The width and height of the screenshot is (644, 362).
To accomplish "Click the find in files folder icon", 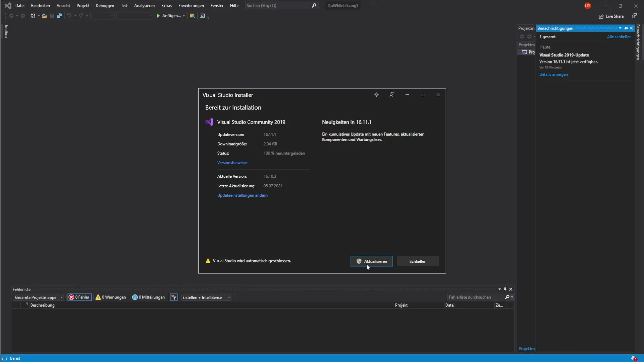I will (x=192, y=16).
